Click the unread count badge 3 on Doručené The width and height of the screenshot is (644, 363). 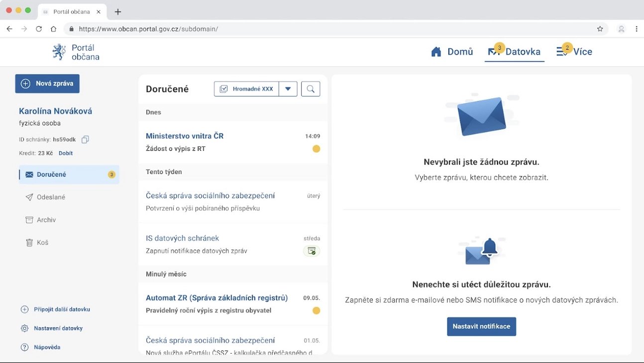[x=111, y=175]
